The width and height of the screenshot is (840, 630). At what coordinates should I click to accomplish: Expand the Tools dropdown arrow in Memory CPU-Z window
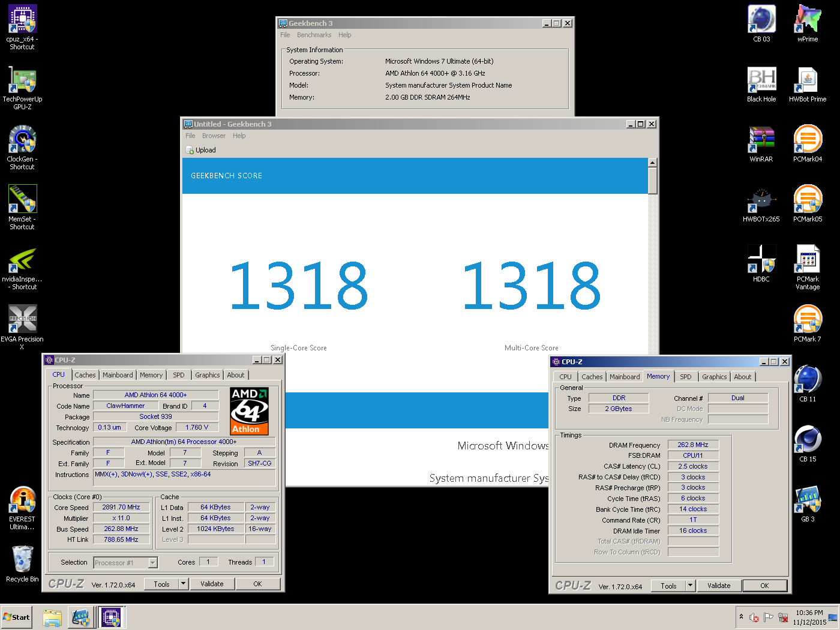click(691, 586)
